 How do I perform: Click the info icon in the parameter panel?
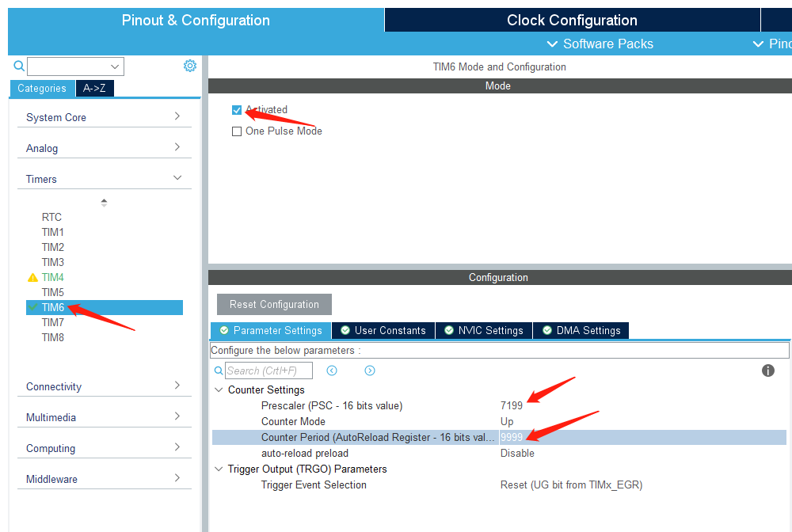(x=767, y=370)
